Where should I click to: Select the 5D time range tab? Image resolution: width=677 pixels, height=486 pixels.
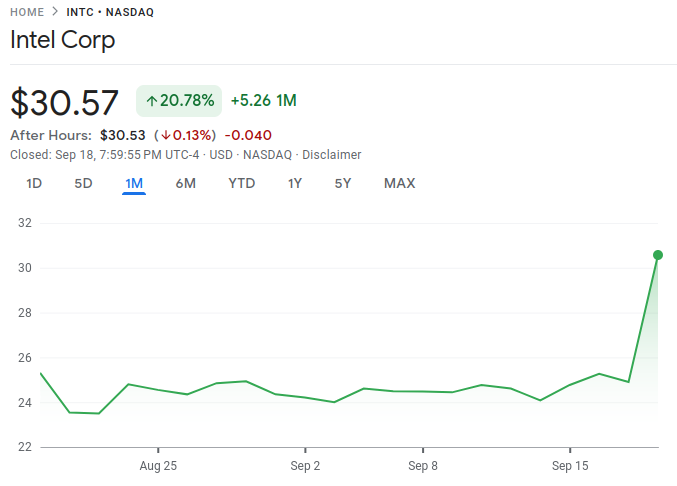[x=83, y=183]
